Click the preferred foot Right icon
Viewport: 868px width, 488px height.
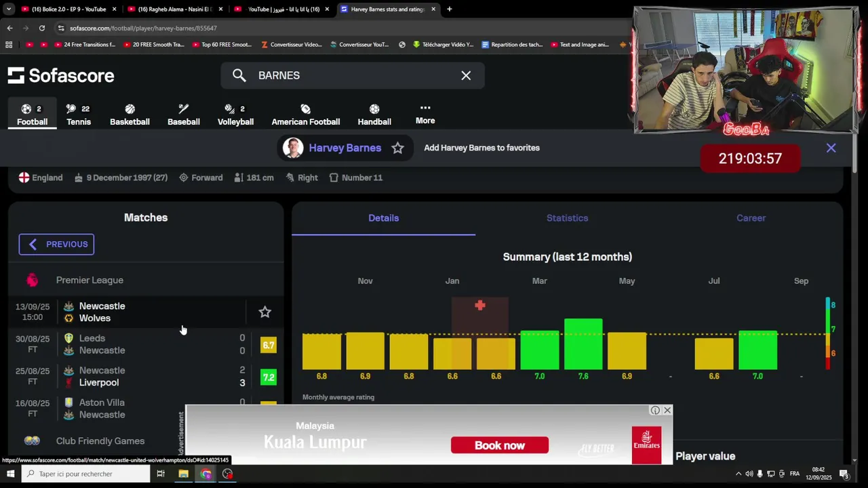click(290, 178)
